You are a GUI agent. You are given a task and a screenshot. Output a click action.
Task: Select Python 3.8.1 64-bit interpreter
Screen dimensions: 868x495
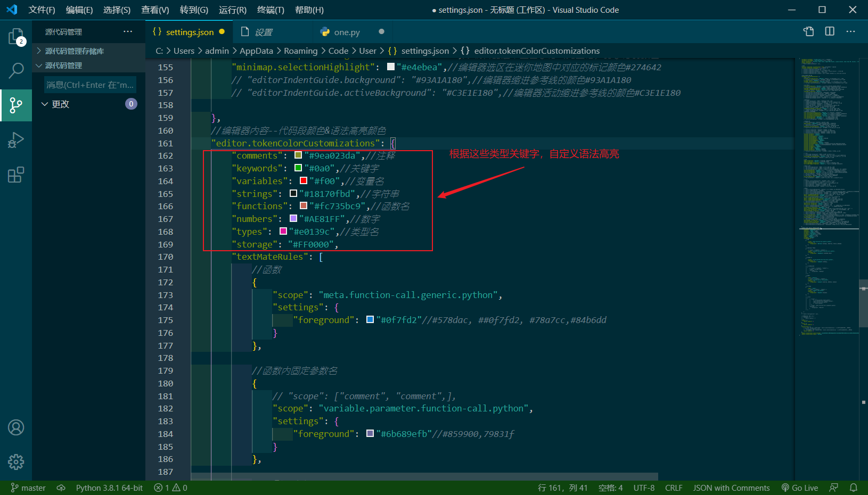[x=109, y=488]
